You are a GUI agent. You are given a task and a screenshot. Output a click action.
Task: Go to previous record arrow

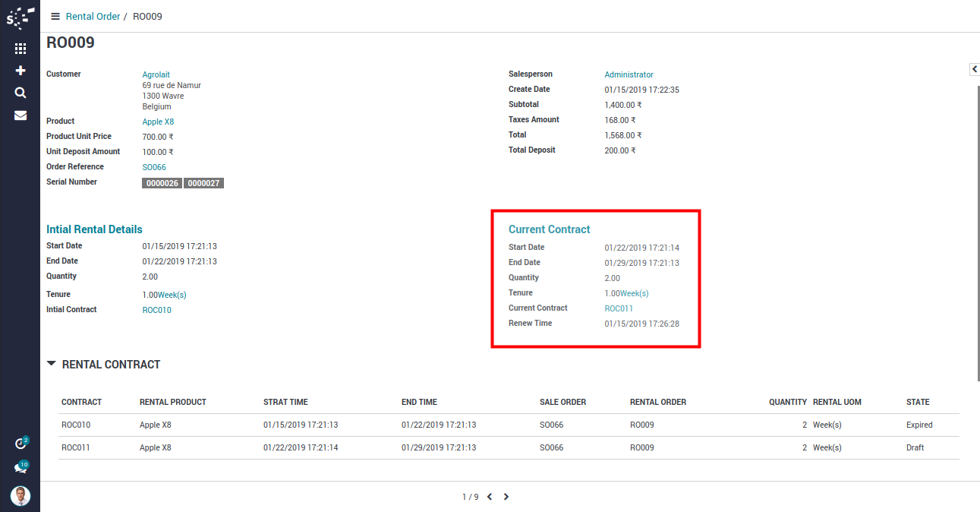click(x=490, y=497)
